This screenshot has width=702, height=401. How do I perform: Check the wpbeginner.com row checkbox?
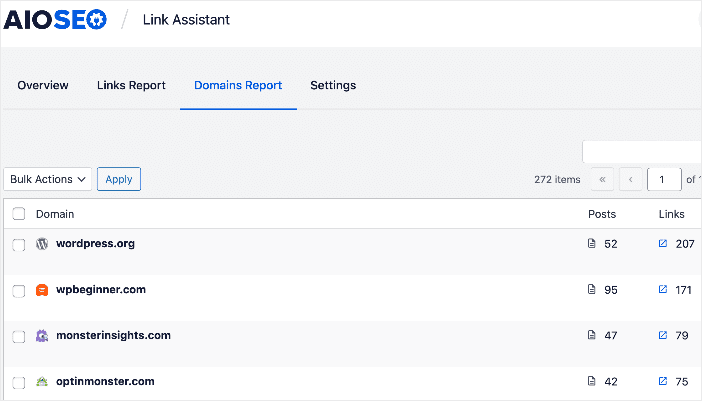coord(19,291)
